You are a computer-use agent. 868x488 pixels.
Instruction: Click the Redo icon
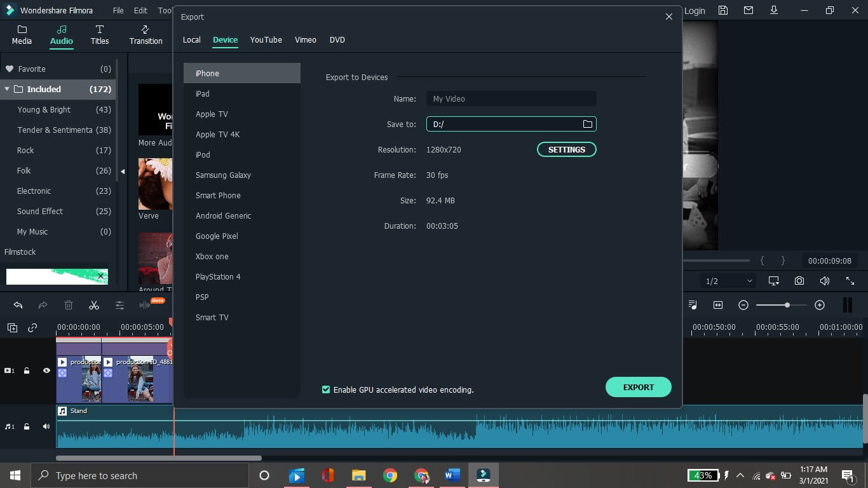point(43,305)
